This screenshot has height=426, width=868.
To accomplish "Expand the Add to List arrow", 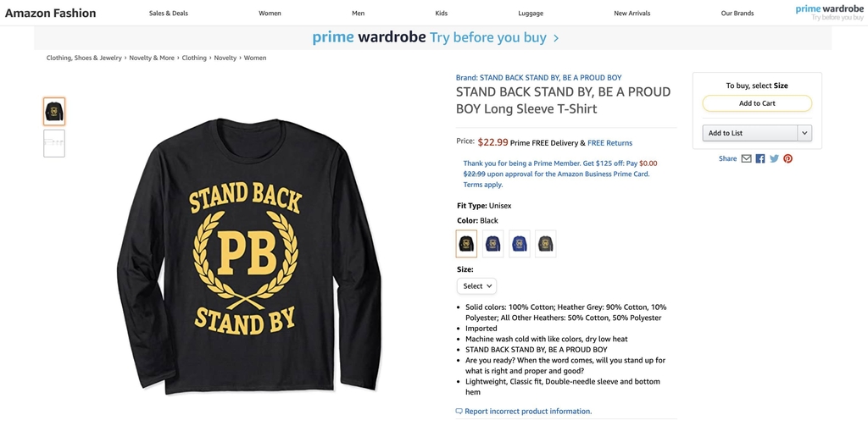I will tap(804, 133).
